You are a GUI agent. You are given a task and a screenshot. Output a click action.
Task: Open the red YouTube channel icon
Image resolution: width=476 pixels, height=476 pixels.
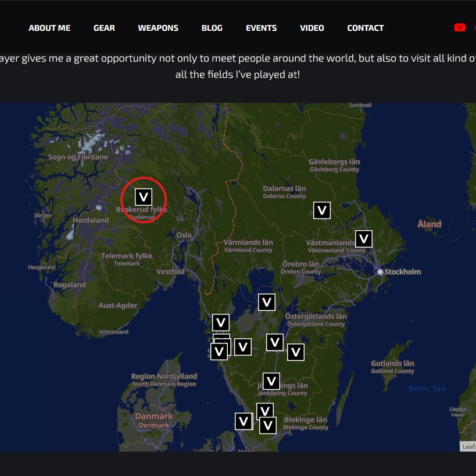460,27
